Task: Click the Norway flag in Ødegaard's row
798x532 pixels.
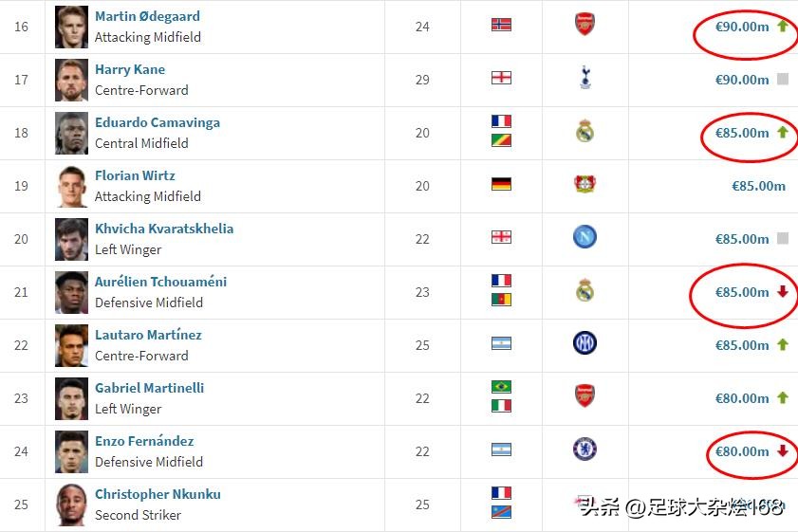Action: [501, 26]
